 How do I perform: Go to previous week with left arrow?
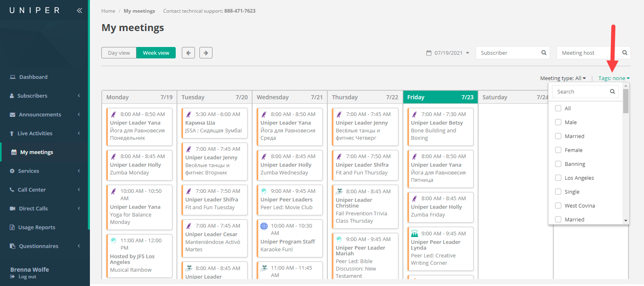click(x=188, y=53)
